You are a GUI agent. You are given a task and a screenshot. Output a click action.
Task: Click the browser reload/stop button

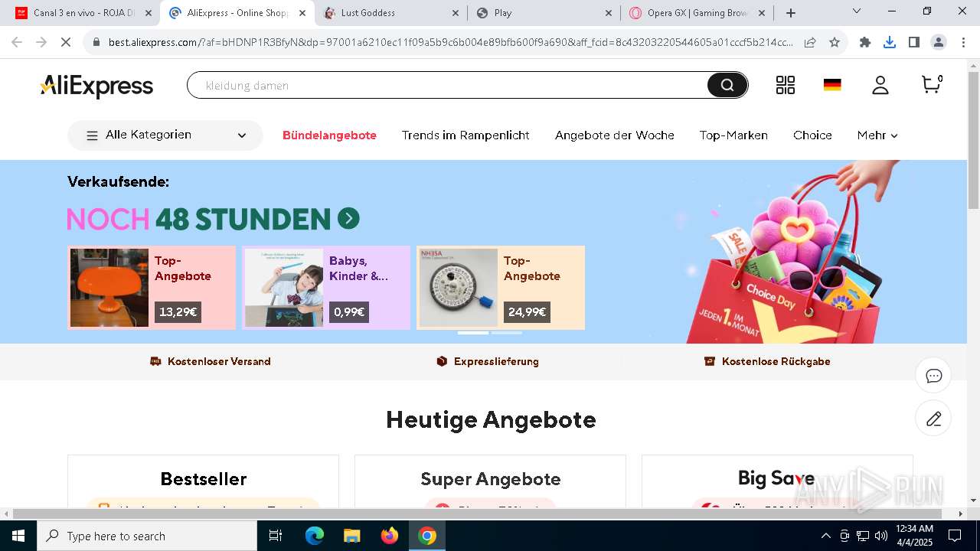[66, 43]
